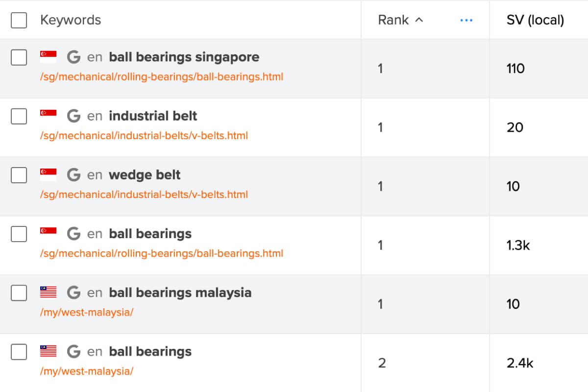The width and height of the screenshot is (588, 392).
Task: Check the wedge belt row checkbox
Action: 19,175
